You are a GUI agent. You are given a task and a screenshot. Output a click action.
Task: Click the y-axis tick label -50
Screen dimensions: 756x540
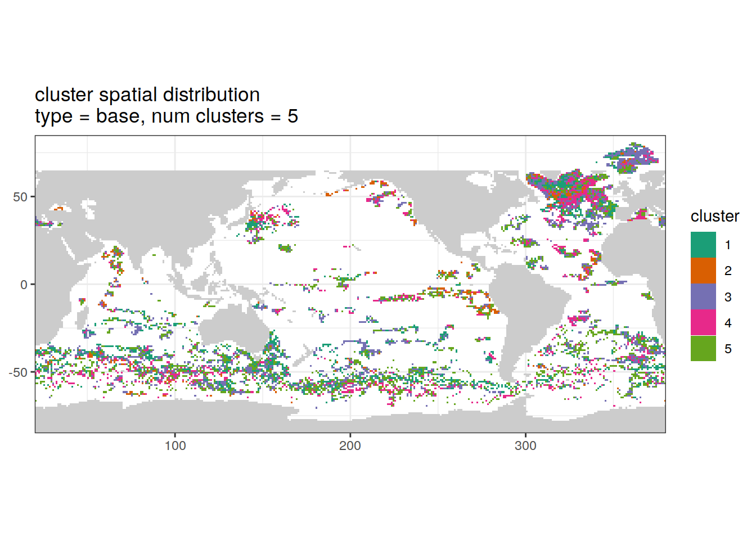[18, 372]
